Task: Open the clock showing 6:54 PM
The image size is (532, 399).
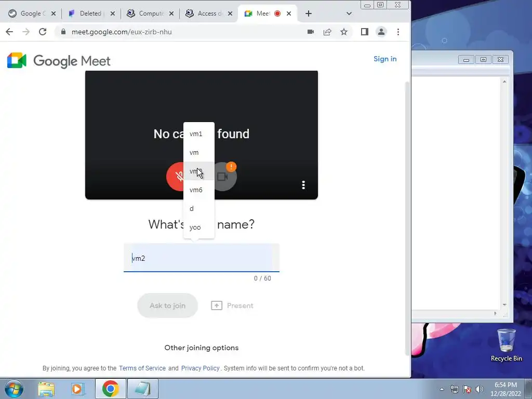Action: coord(506,389)
